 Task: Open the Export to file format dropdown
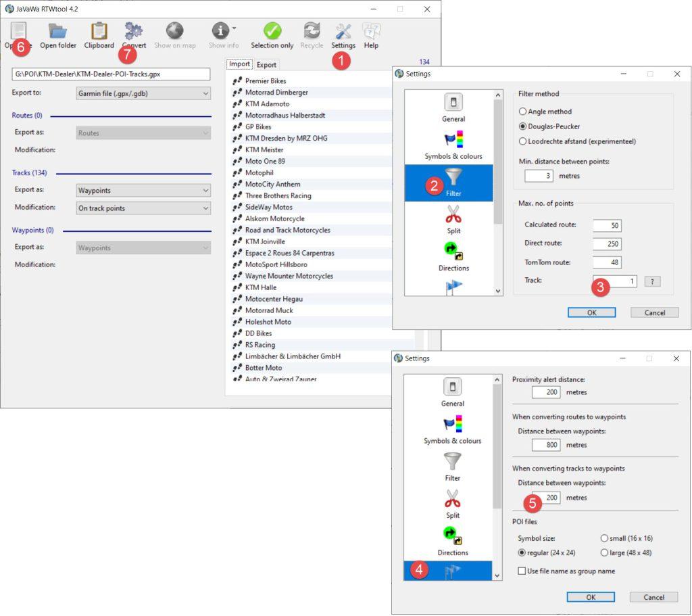(x=143, y=93)
